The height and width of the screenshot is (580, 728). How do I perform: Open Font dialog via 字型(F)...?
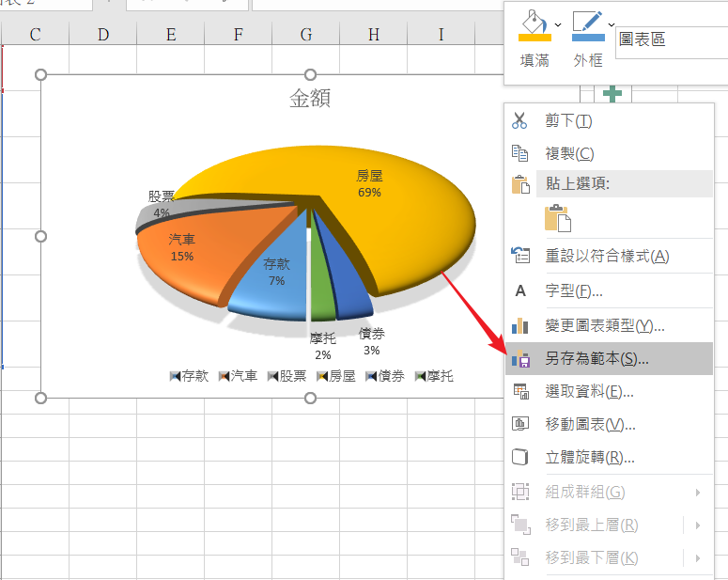click(609, 290)
